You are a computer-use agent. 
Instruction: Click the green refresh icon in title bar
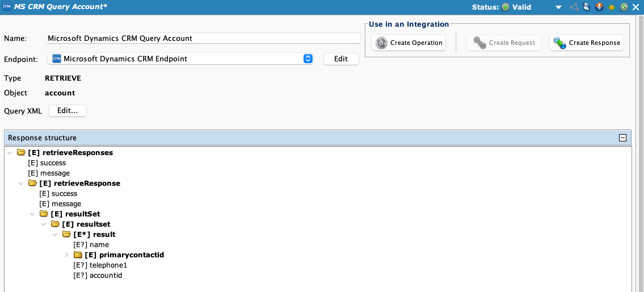pos(624,7)
